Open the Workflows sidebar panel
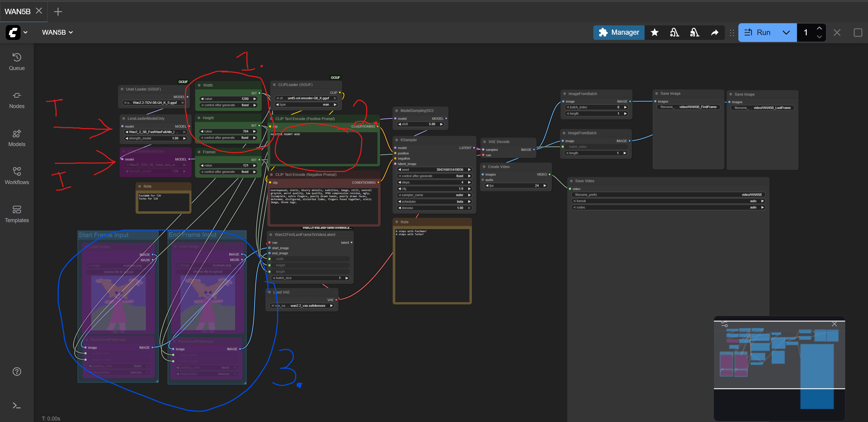Image resolution: width=868 pixels, height=422 pixels. 17,176
